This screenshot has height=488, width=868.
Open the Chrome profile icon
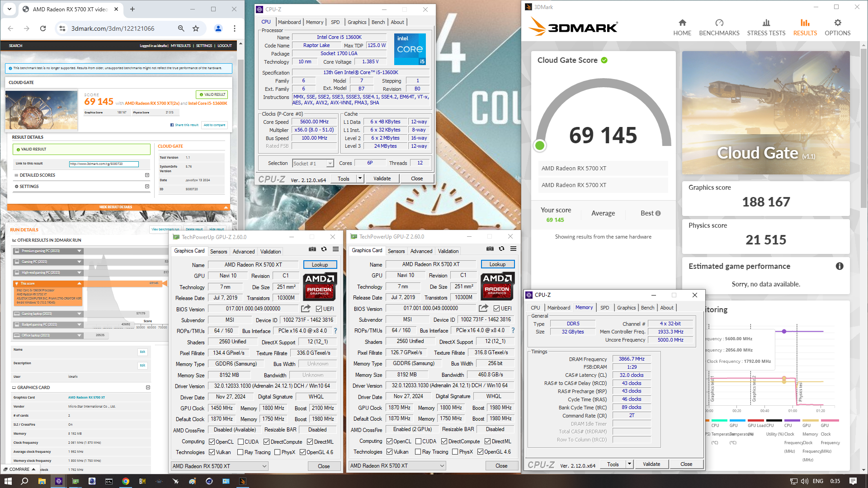[x=218, y=28]
